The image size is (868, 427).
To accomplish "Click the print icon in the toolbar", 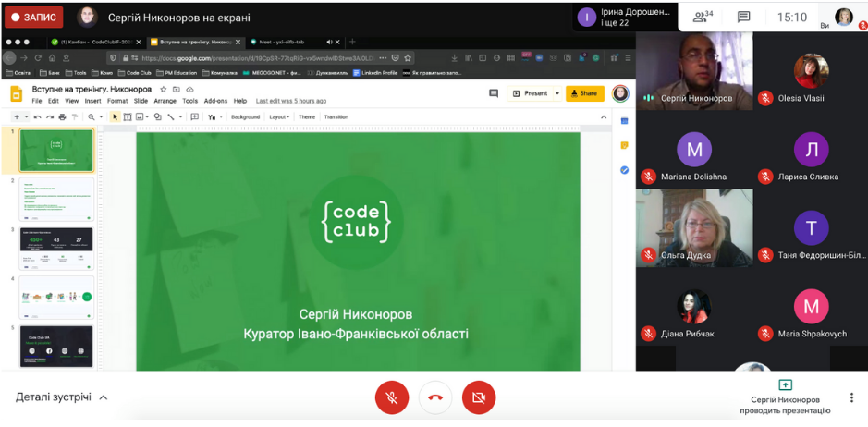I will point(62,117).
